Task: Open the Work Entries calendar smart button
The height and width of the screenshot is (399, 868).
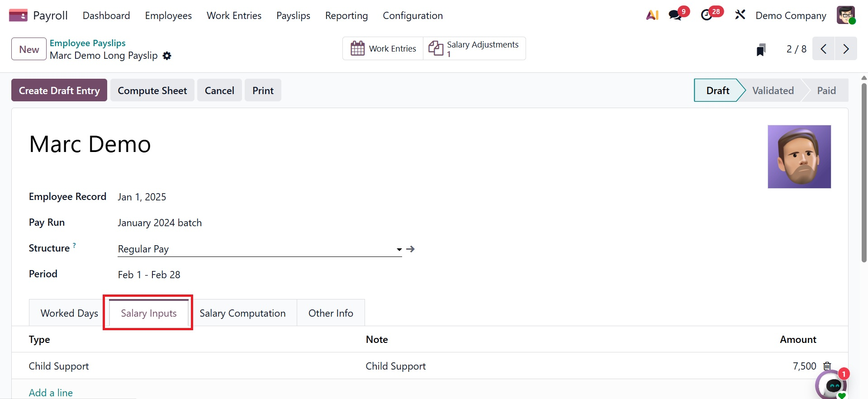Action: click(x=383, y=48)
